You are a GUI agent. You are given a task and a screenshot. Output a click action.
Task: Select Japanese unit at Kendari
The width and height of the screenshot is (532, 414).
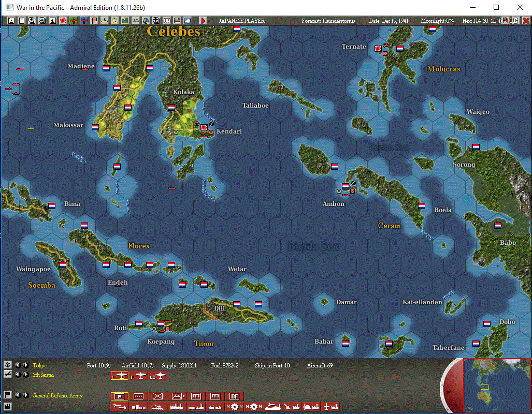[x=204, y=127]
